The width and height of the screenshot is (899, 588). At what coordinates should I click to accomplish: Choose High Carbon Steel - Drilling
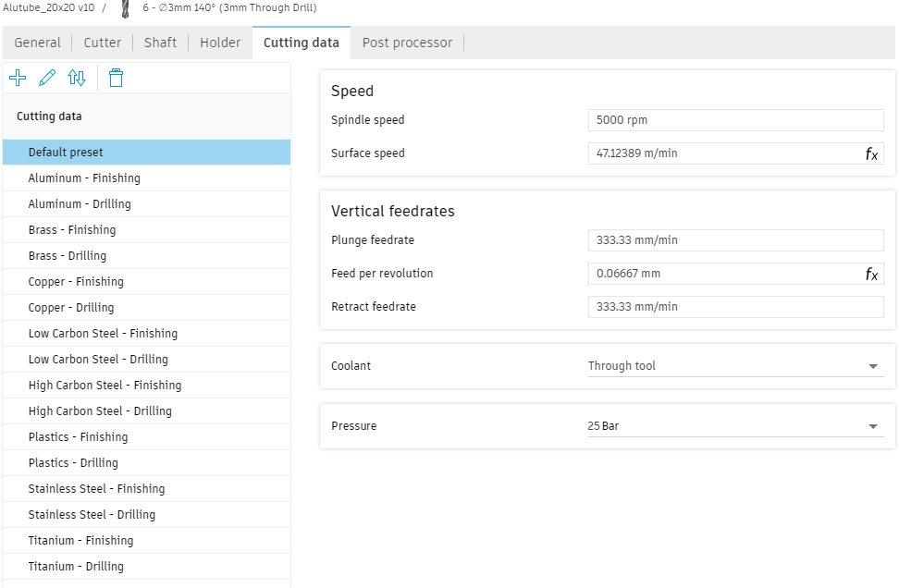point(147,410)
